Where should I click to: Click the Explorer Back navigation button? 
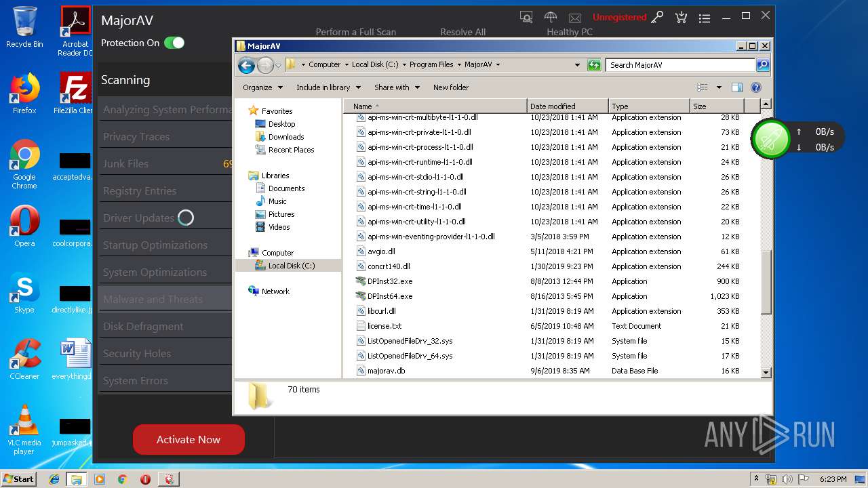click(246, 65)
